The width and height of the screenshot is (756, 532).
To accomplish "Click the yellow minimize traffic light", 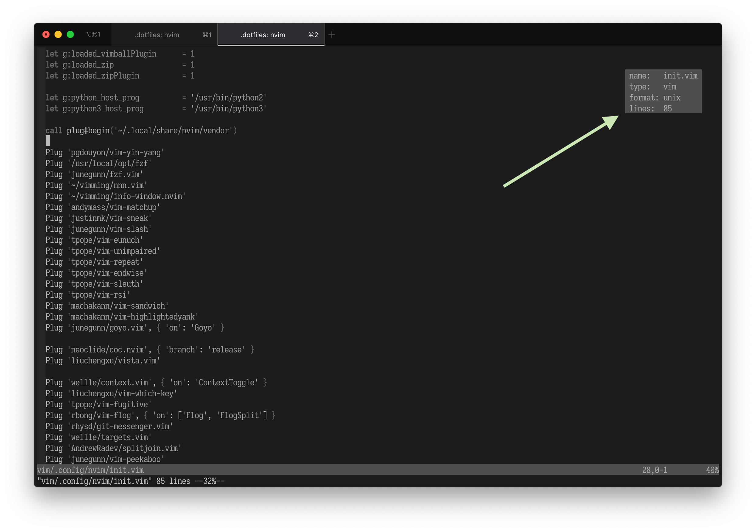I will [x=58, y=34].
